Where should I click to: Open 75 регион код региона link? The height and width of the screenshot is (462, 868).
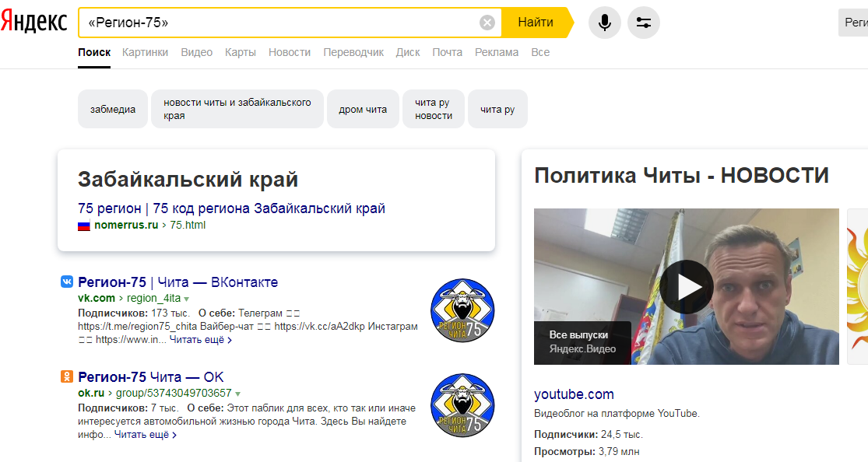(231, 208)
